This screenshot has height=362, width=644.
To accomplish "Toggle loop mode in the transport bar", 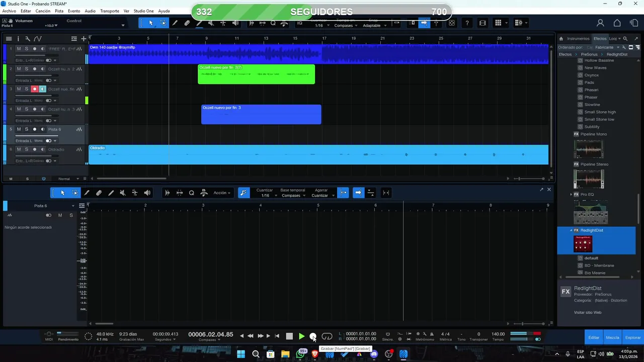I will click(x=327, y=336).
